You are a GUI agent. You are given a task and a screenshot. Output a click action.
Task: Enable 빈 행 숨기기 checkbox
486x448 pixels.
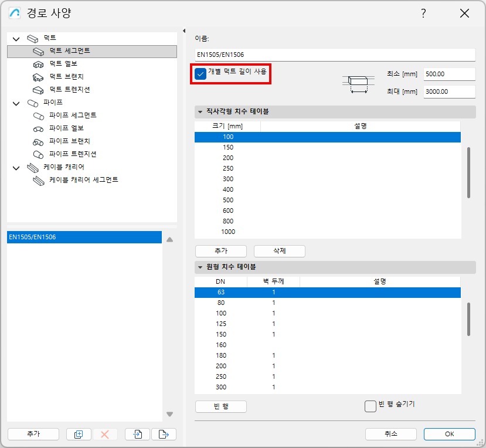click(371, 406)
